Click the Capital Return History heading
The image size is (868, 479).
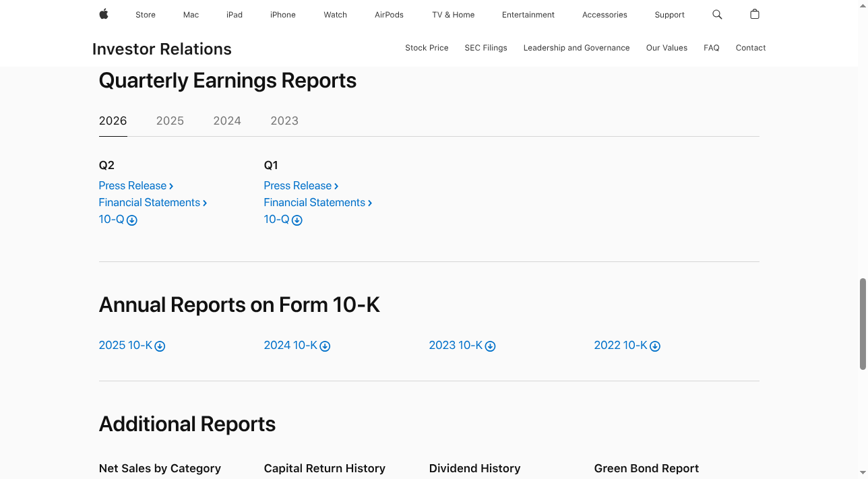pyautogui.click(x=325, y=468)
